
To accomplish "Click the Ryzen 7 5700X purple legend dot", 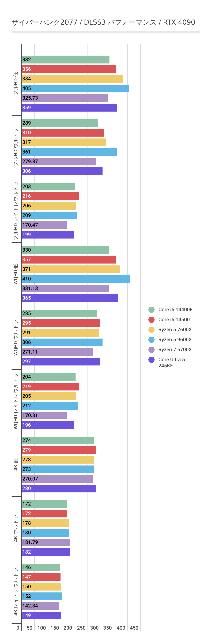I will click(x=151, y=350).
